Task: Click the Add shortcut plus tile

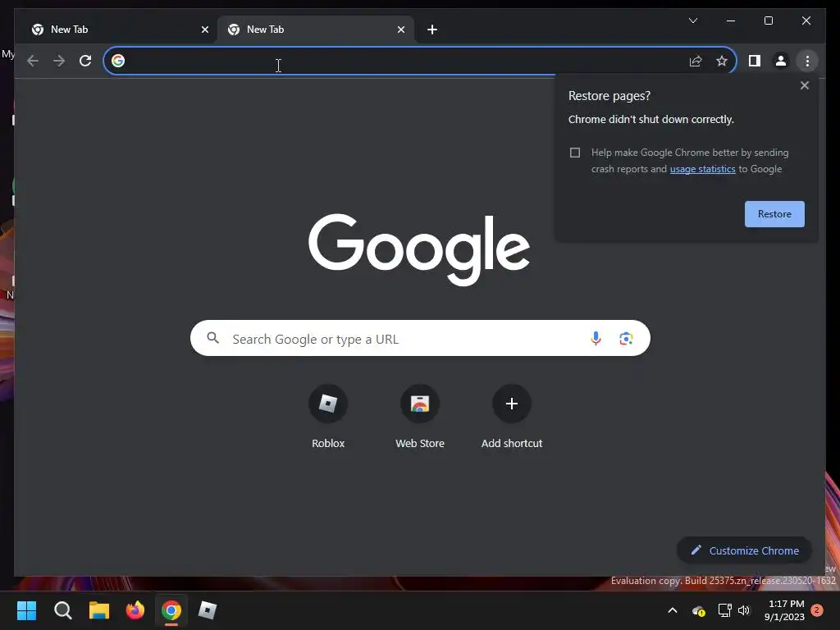Action: [512, 404]
